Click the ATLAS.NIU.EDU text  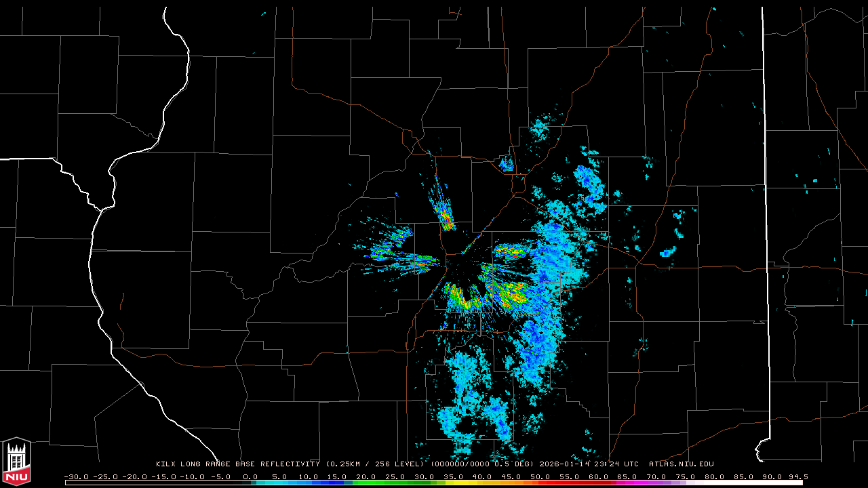click(681, 464)
